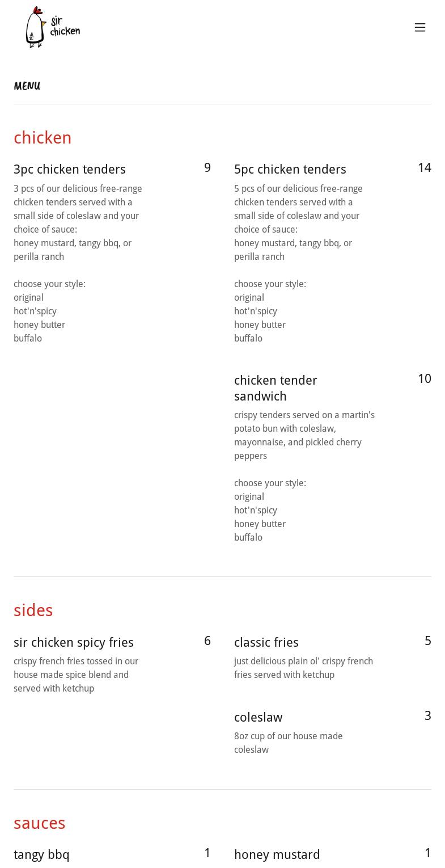This screenshot has height=868, width=445.
Task: Click the price 9 for 3pc tenders
Action: click(207, 168)
